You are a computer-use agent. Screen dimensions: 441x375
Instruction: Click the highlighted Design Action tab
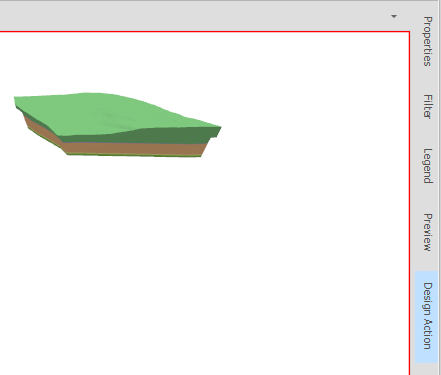point(427,316)
